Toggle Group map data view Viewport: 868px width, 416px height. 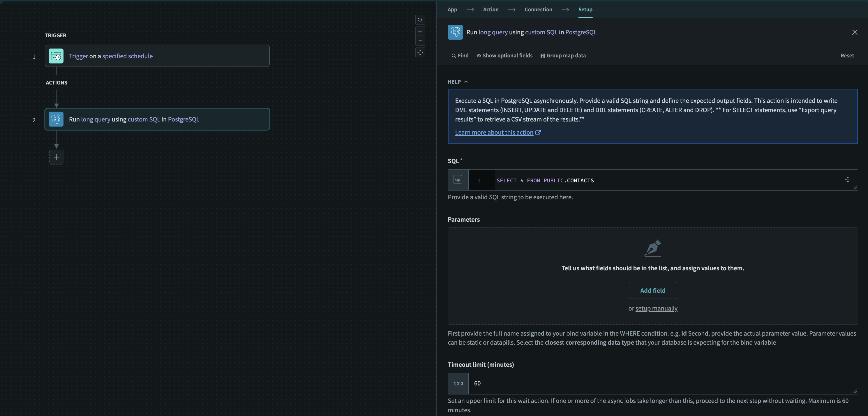tap(563, 56)
